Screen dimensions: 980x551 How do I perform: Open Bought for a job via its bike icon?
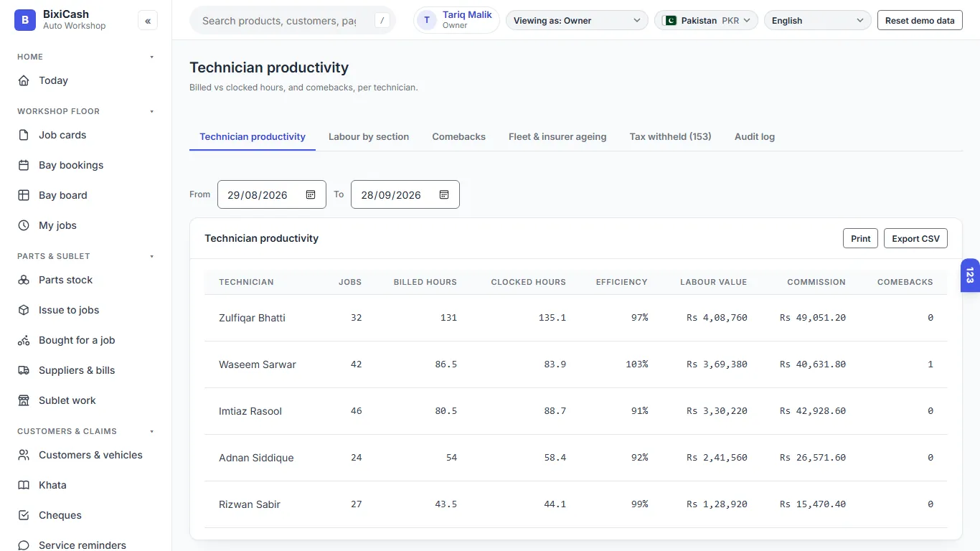[x=24, y=340]
